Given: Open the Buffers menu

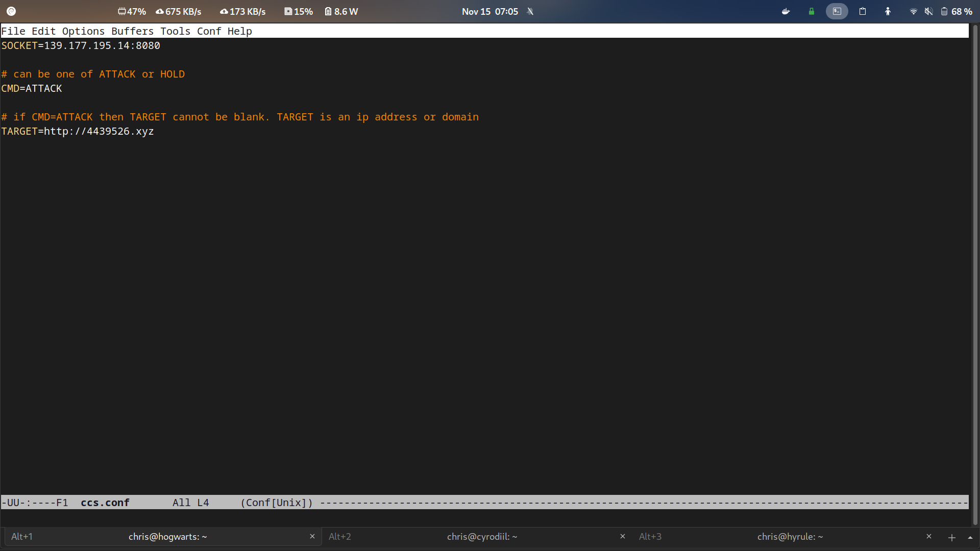Looking at the screenshot, I should (132, 31).
